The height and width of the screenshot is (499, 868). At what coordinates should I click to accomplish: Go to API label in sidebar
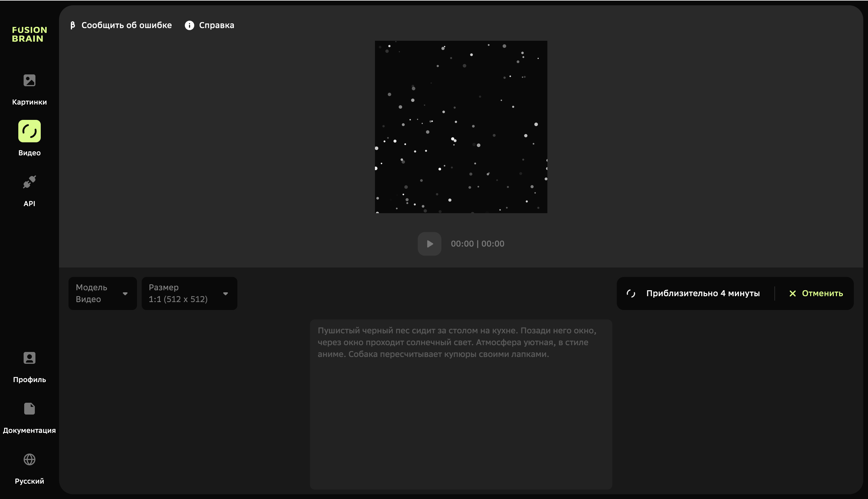[30, 203]
